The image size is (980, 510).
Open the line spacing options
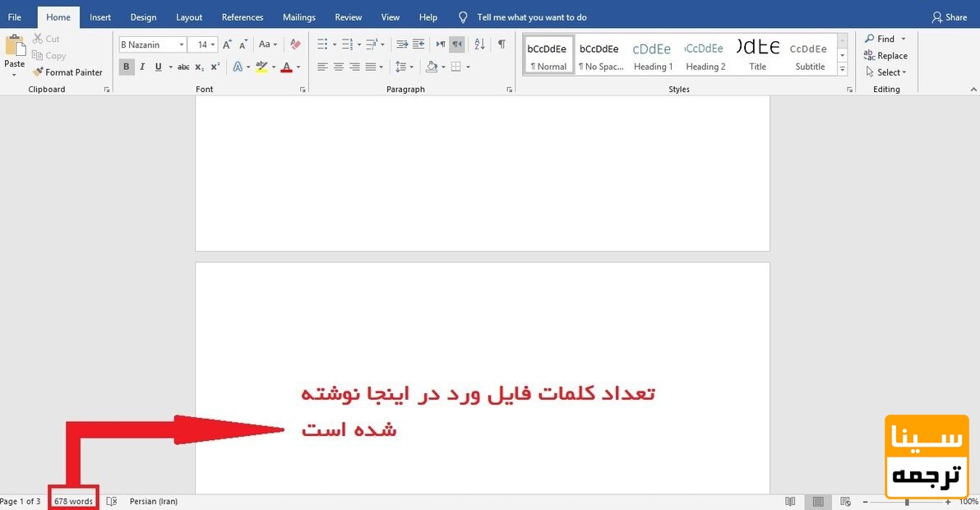point(404,67)
